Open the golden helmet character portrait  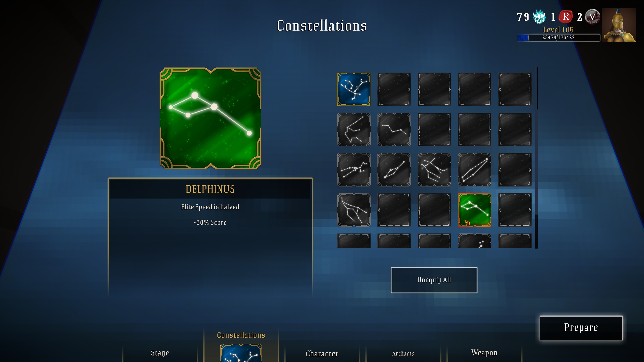click(619, 25)
